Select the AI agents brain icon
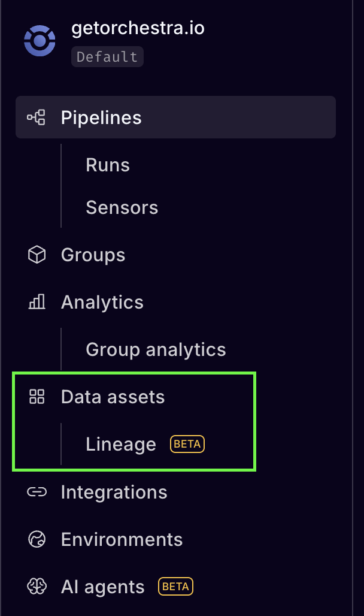364x616 pixels. pyautogui.click(x=37, y=587)
